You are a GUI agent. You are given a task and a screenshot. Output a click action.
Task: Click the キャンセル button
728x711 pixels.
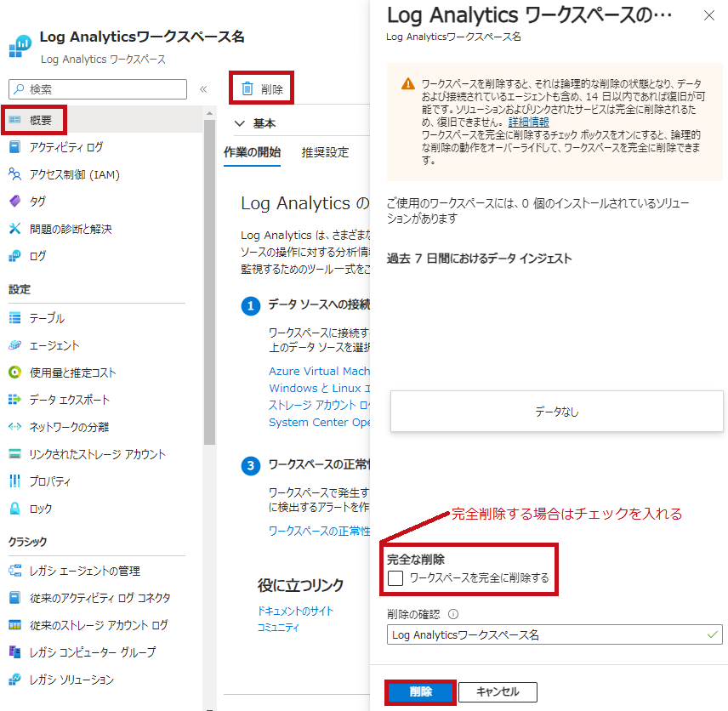tap(498, 692)
